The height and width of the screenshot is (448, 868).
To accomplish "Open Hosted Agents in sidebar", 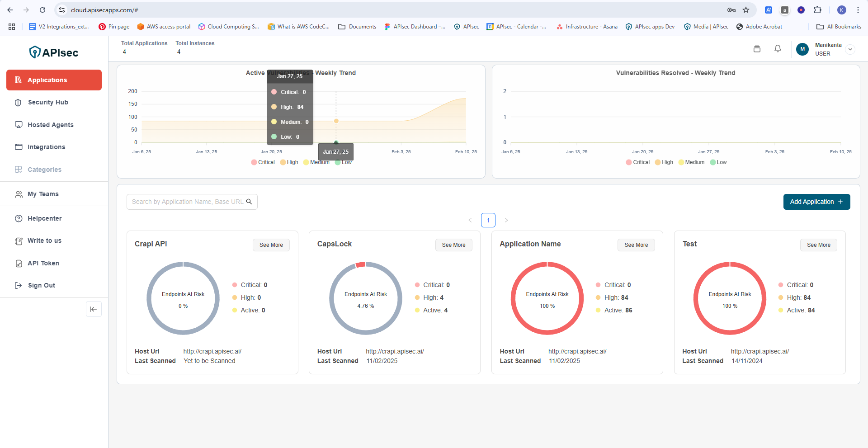I will point(50,125).
